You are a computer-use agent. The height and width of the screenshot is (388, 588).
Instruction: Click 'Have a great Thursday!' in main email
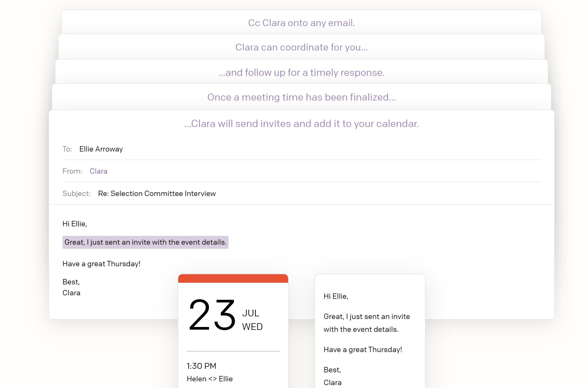coord(101,264)
